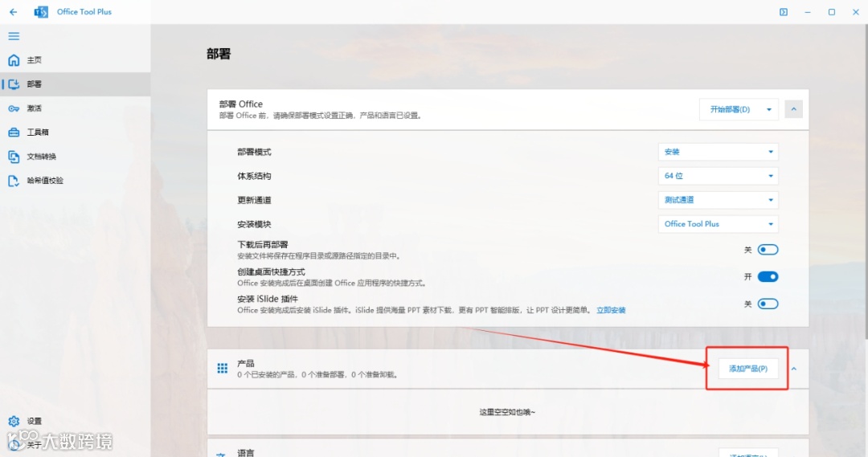The image size is (868, 457).
Task: Click the 这里空空如也哦~ empty message
Action: pyautogui.click(x=507, y=412)
